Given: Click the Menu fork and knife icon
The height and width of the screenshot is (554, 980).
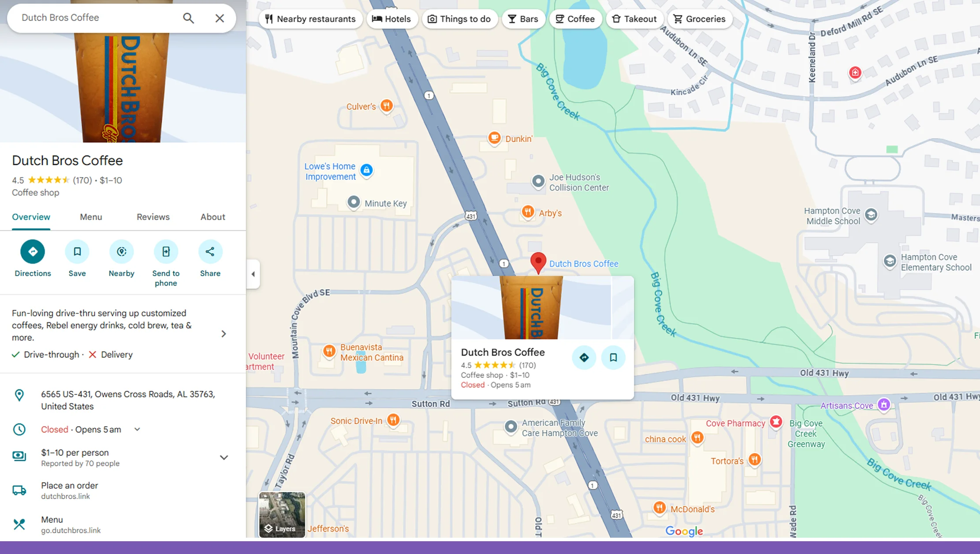Looking at the screenshot, I should tap(19, 524).
